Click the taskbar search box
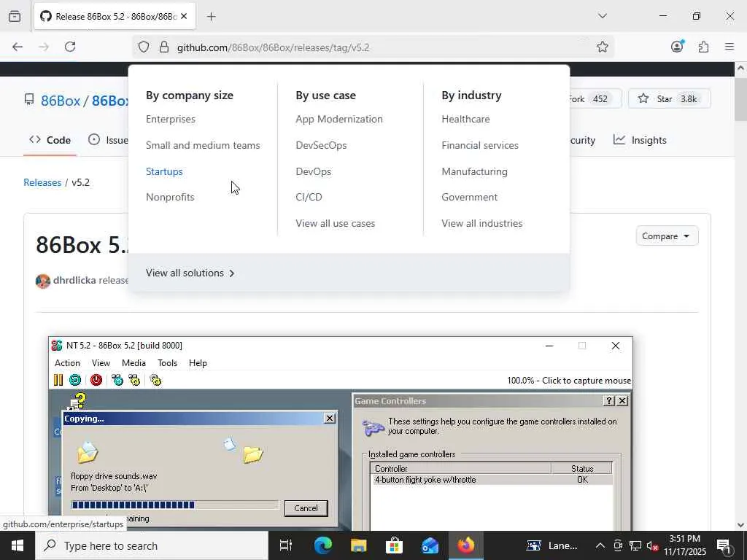 152,545
